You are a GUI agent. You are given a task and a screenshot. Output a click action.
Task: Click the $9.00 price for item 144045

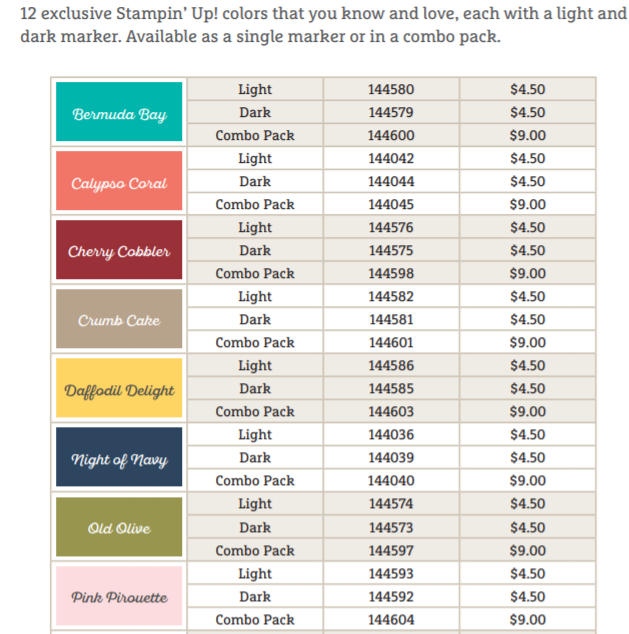click(x=527, y=205)
